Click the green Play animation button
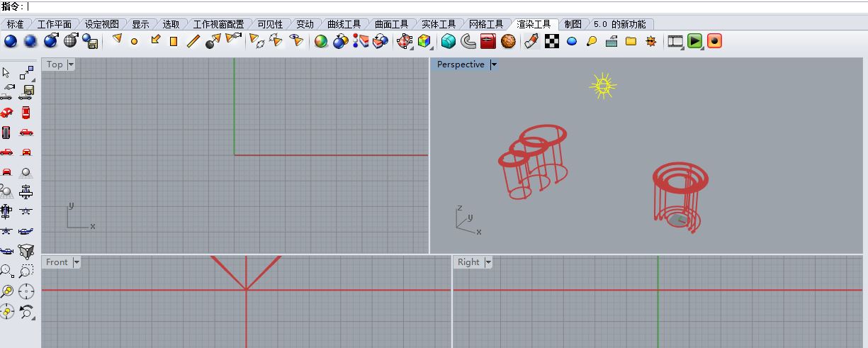Screen dimensions: 868x348 tap(695, 41)
